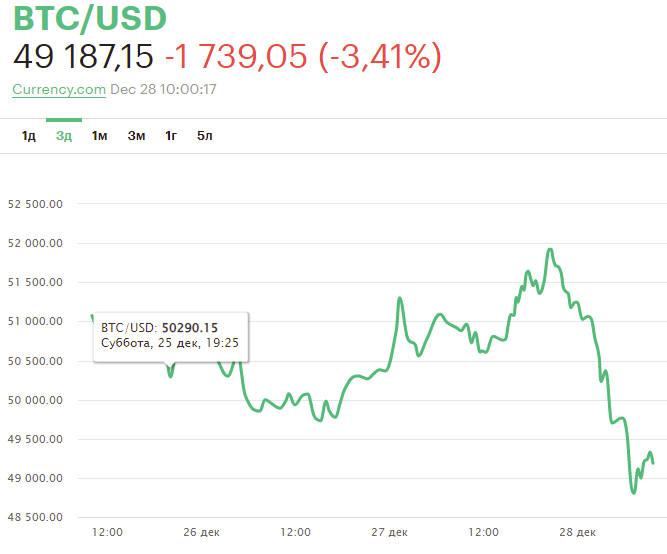Click the BTC/USD 50290.15 chart tooltip
Screen dimensions: 667x554
coord(171,336)
